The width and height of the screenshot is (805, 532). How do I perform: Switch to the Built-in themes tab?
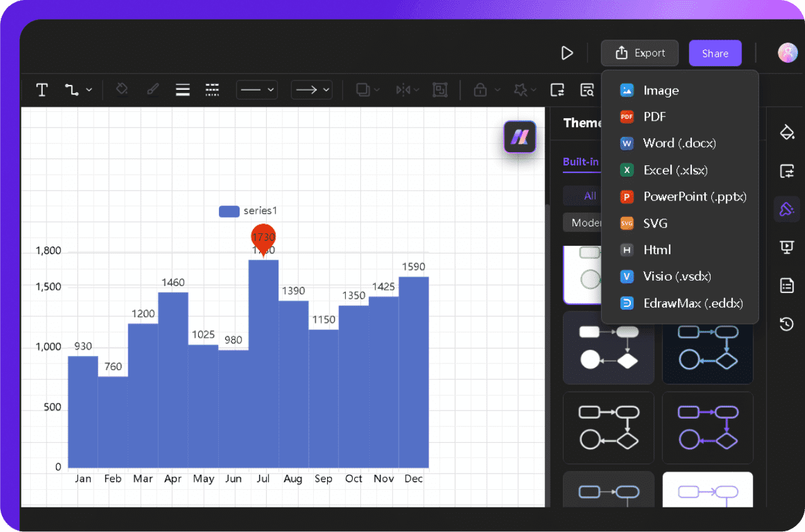tap(581, 162)
